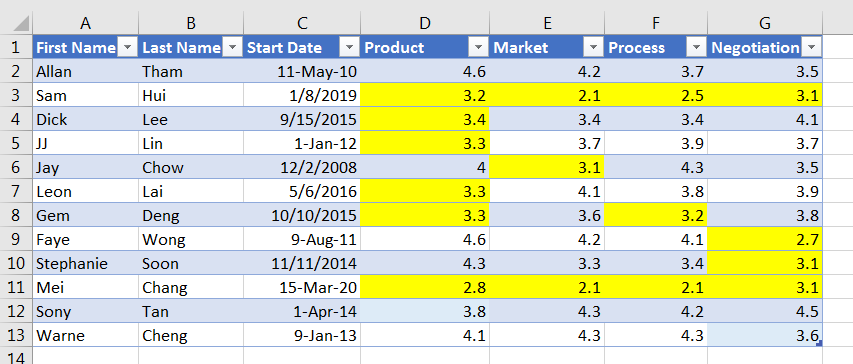Viewport: 853px width, 364px height.
Task: Select row 6 header
Action: pos(16,167)
